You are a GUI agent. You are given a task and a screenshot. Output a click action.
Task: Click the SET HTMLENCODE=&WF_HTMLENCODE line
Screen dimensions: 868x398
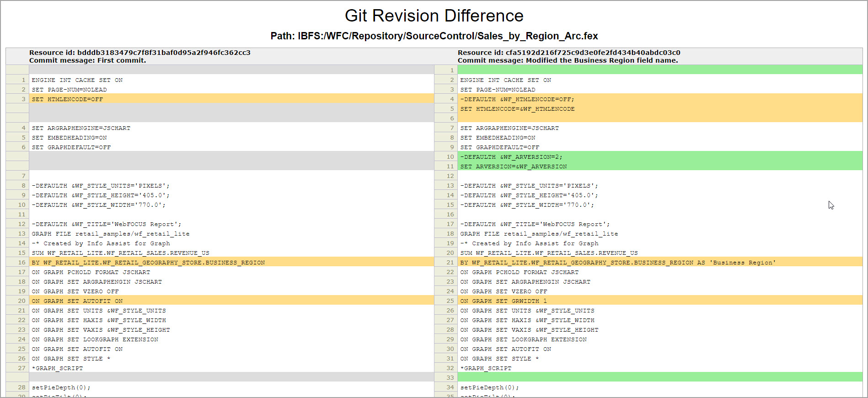click(517, 109)
